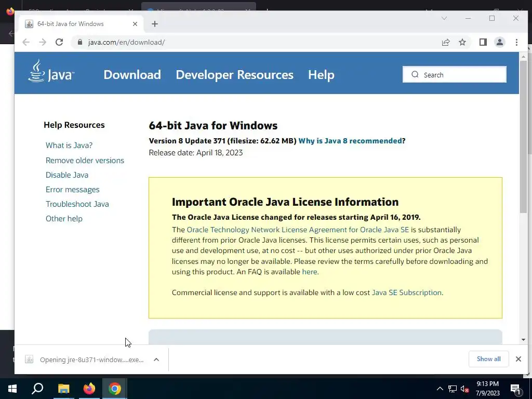Close the 64-bit Java for Windows tab
Screen dimensions: 532x399
click(135, 24)
